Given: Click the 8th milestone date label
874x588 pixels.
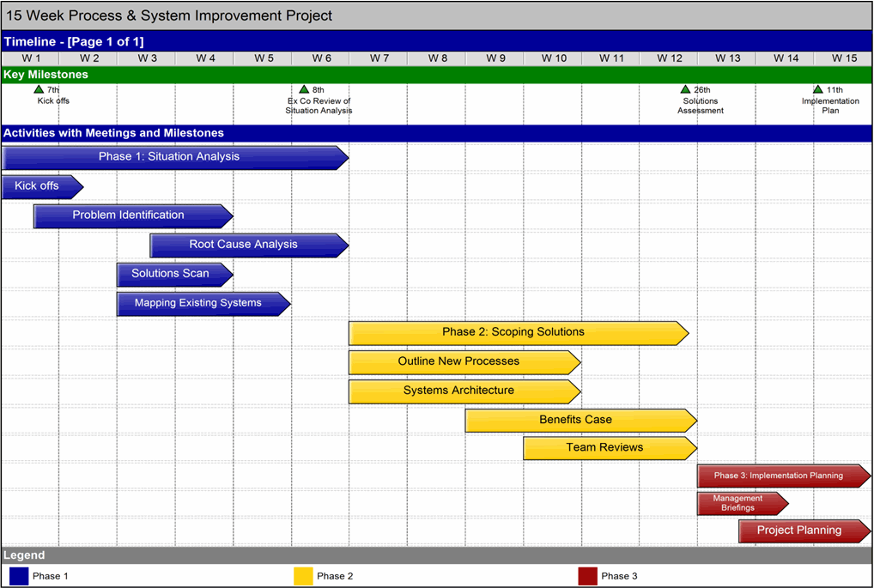Looking at the screenshot, I should (319, 90).
